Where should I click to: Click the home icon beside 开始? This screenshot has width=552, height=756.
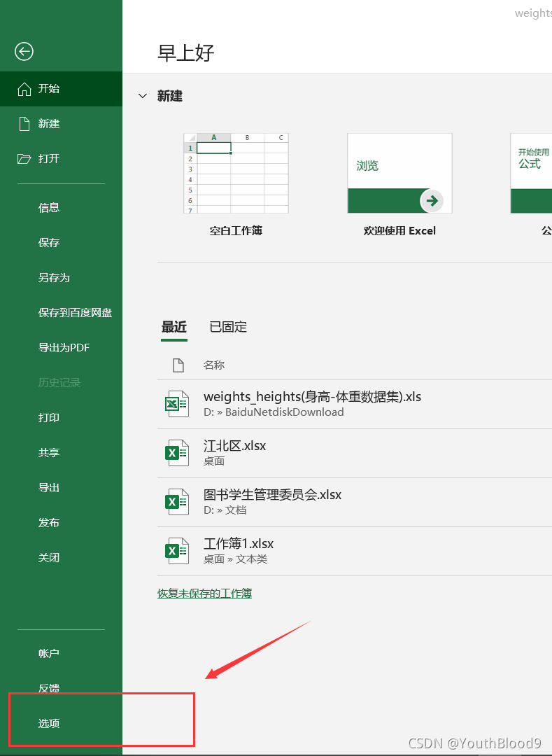(x=24, y=89)
